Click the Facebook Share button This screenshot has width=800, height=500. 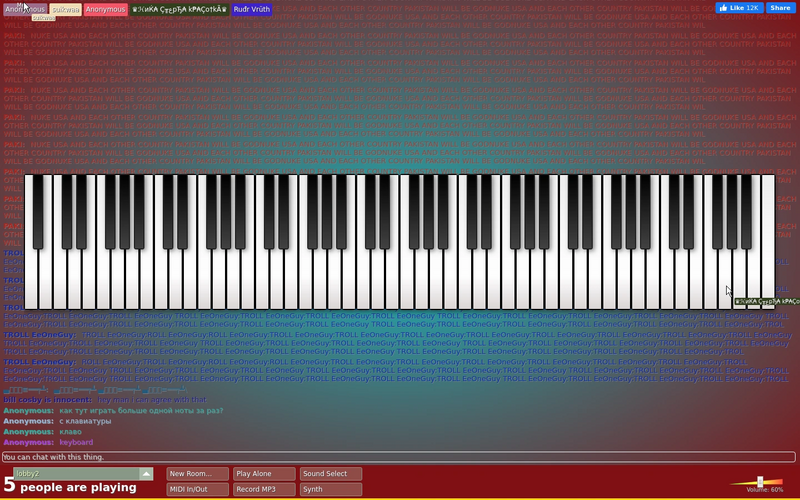[x=780, y=8]
